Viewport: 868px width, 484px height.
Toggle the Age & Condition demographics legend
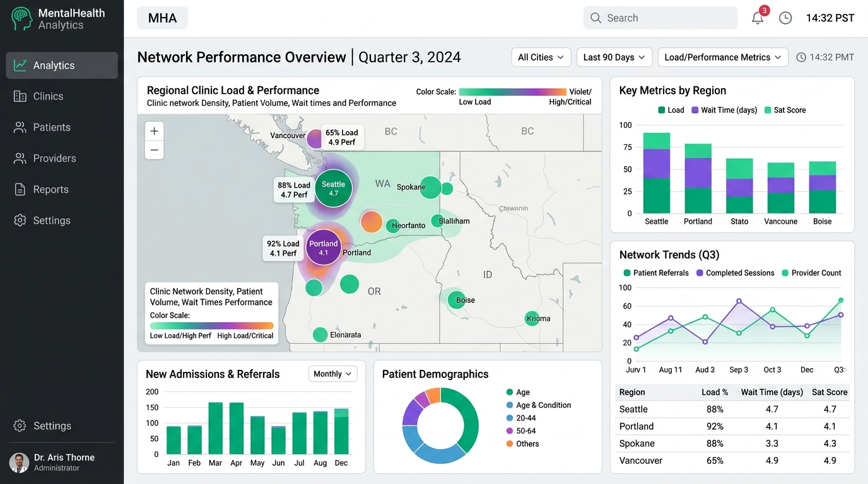(x=539, y=405)
